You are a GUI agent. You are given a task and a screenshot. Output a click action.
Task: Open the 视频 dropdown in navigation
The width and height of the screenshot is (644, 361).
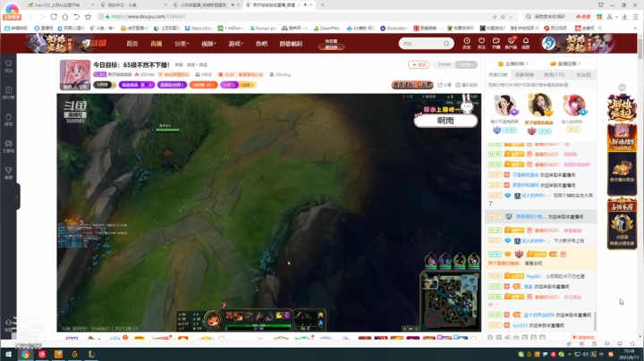pyautogui.click(x=208, y=44)
